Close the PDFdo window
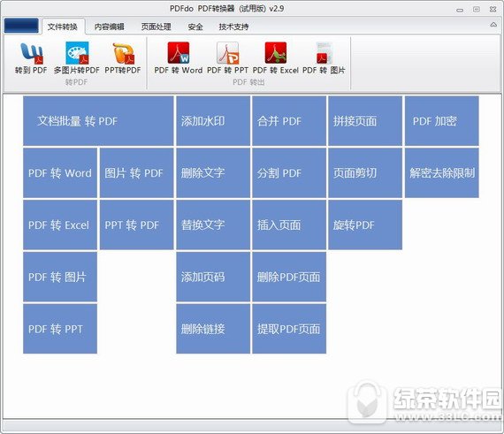 (493, 10)
